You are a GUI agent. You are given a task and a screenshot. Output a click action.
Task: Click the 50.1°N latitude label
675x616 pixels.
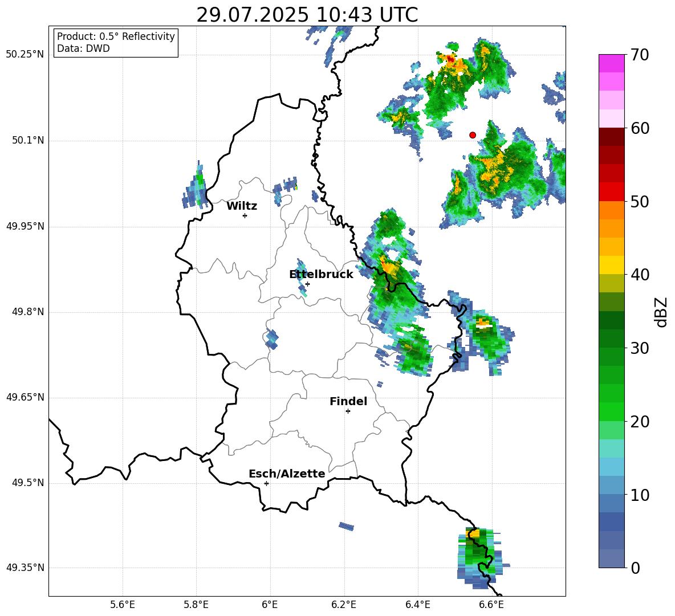click(x=27, y=141)
